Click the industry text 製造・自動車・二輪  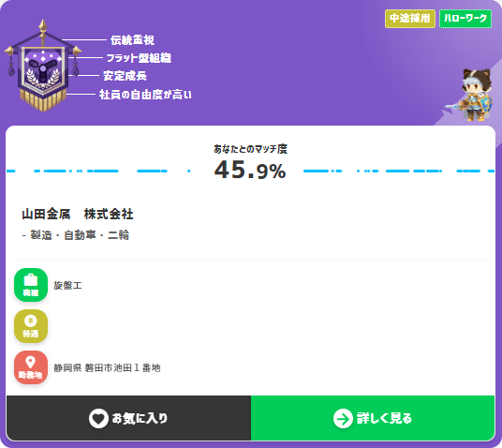(x=80, y=235)
